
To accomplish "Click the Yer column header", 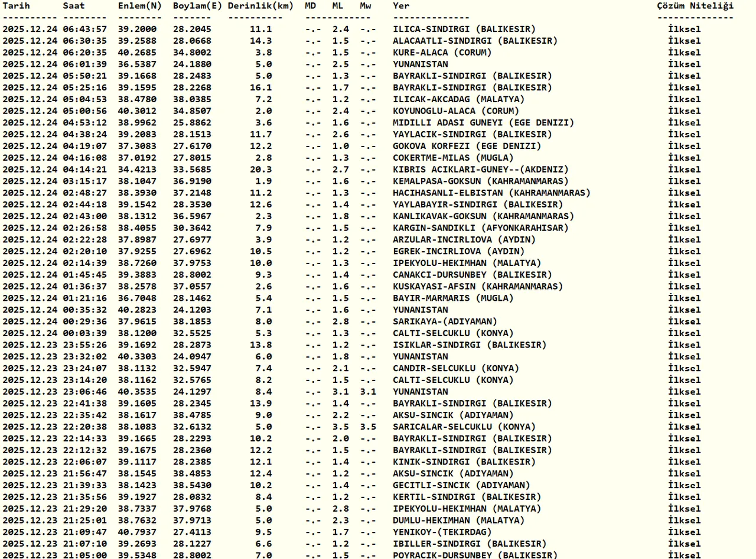I will tap(401, 6).
